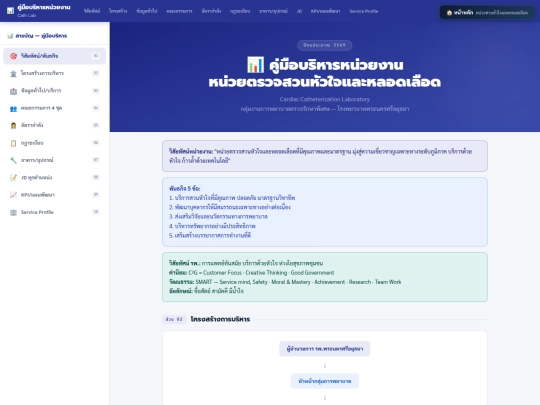Click the people icon for คณะกรรมการ 4 ชุด

pyautogui.click(x=13, y=108)
